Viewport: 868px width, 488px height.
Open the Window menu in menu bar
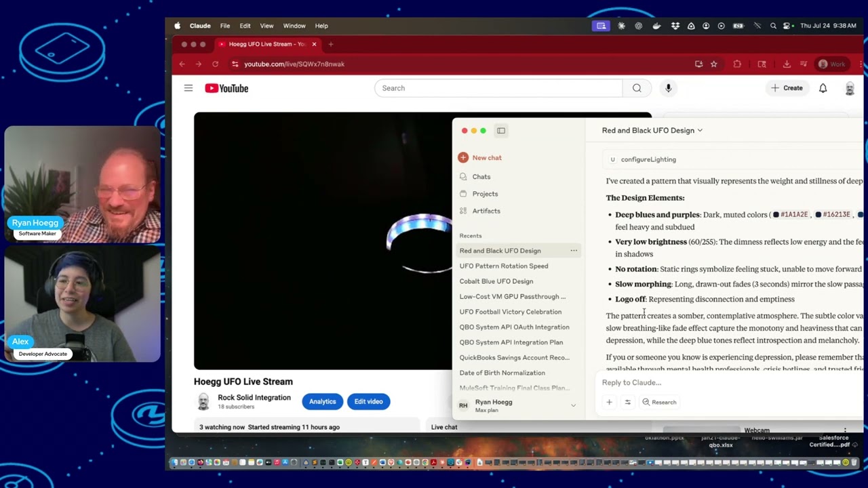[294, 26]
